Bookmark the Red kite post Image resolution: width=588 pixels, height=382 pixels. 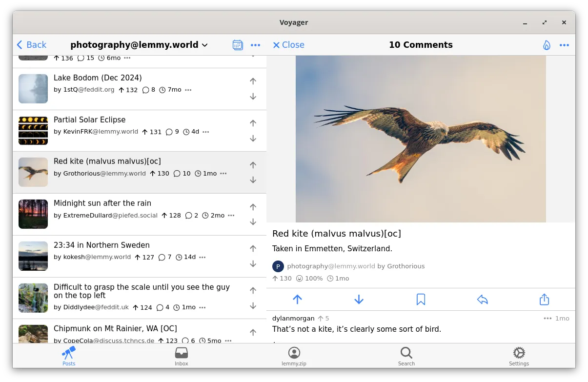(x=421, y=300)
